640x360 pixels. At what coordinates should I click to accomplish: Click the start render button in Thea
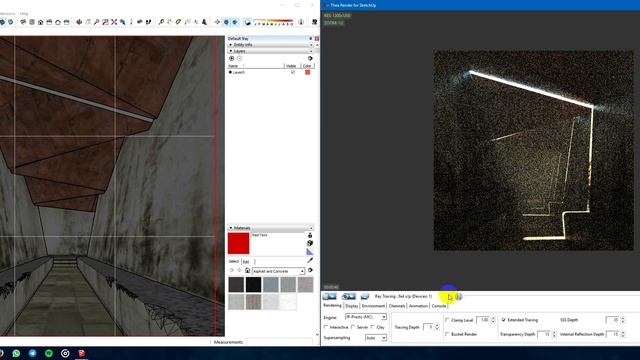pos(329,296)
